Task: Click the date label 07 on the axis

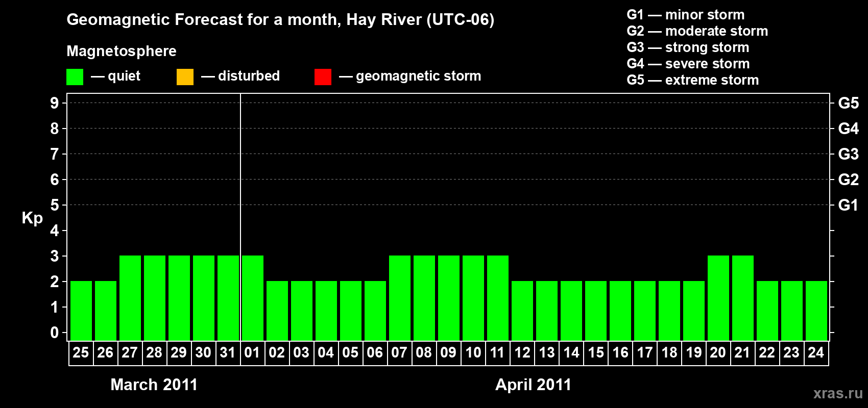Action: tap(399, 352)
